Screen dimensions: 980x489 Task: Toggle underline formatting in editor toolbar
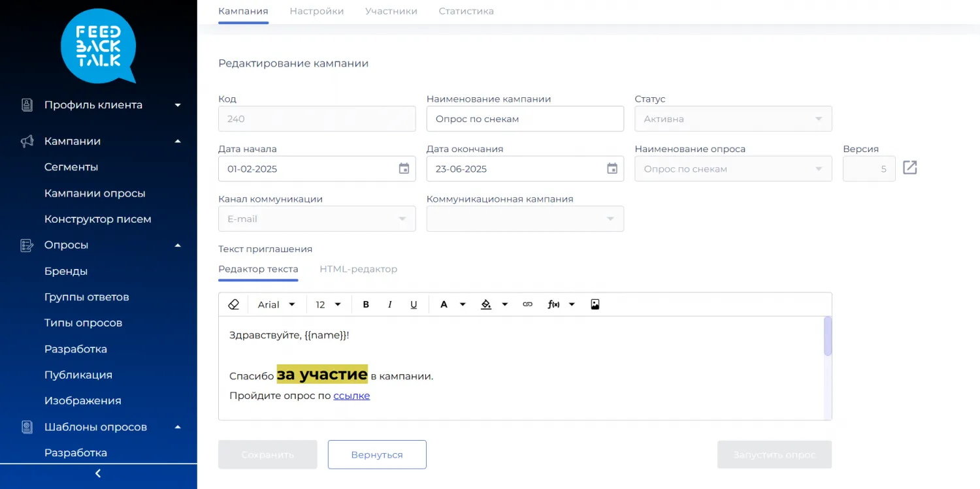tap(414, 304)
